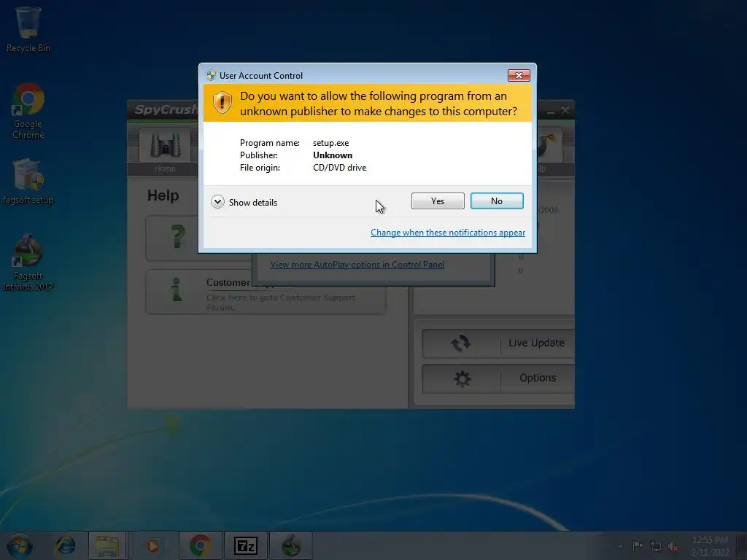Show hidden tray icons arrow
The height and width of the screenshot is (560, 747).
coord(620,546)
